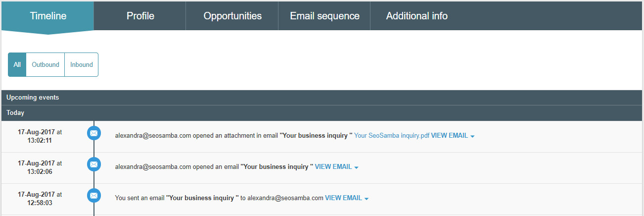
Task: Click the Upcoming events header bar
Action: pos(322,98)
